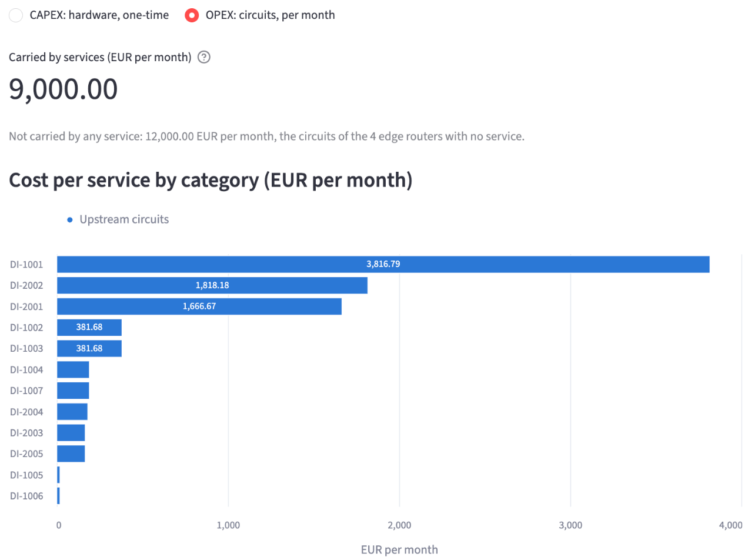Image resolution: width=751 pixels, height=560 pixels.
Task: Click the Carried by services metric label
Action: 100,57
